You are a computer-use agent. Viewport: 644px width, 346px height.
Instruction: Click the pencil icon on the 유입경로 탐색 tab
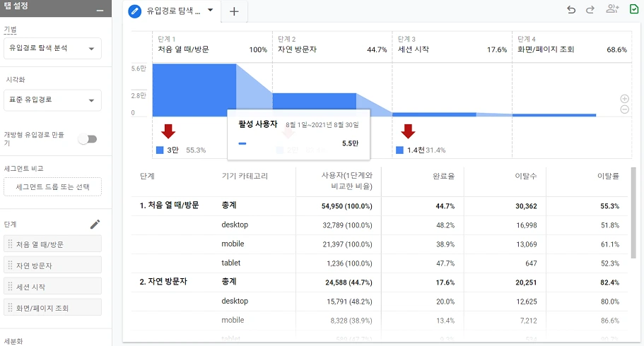click(x=134, y=11)
